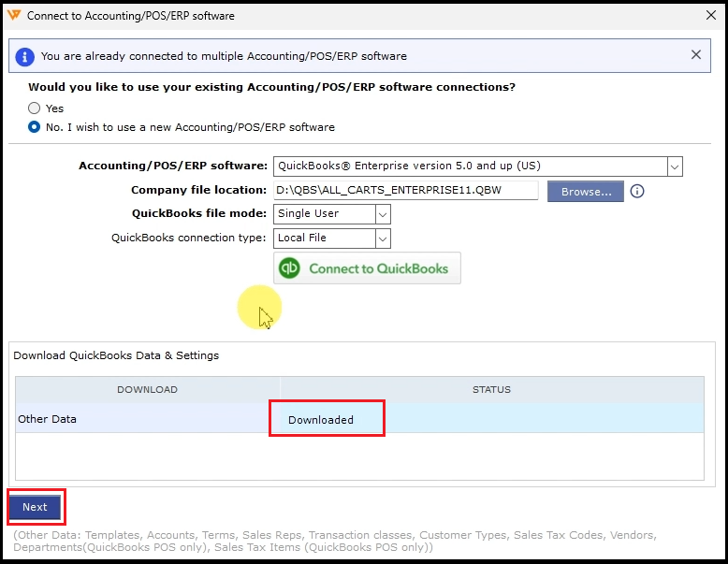Click the Download QuickBooks Data & Settings heading

point(116,355)
